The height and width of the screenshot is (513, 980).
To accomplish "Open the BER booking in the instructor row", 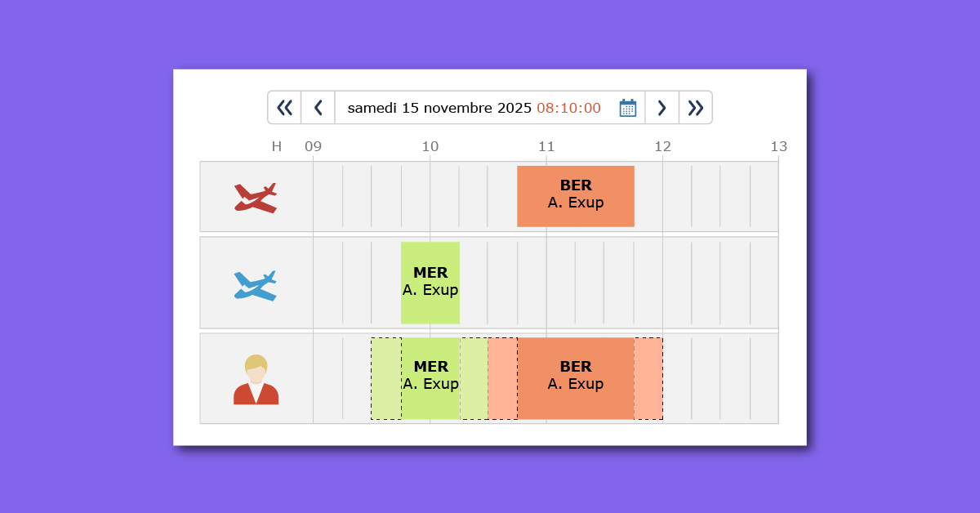I will (x=576, y=377).
